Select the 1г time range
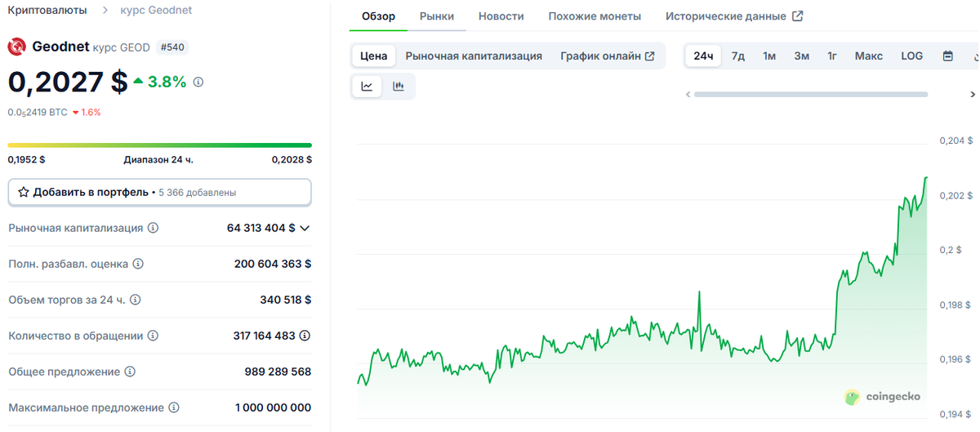 pyautogui.click(x=832, y=56)
